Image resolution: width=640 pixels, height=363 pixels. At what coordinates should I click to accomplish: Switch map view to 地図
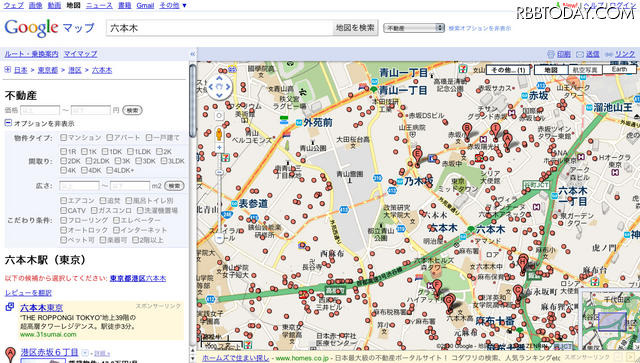[551, 70]
